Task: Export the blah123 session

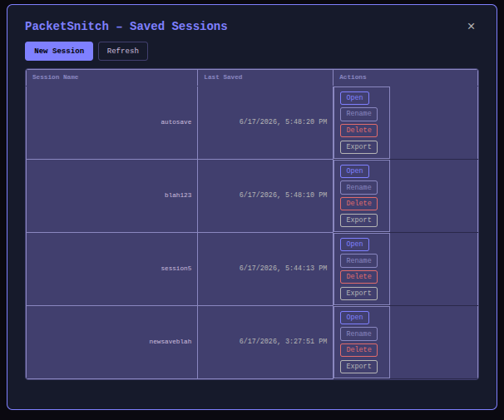Action: coord(358,220)
